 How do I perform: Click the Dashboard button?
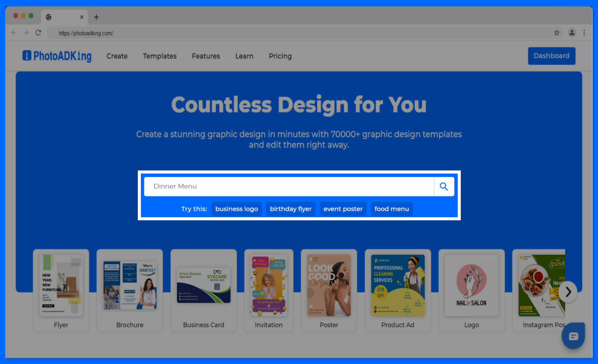pos(551,56)
